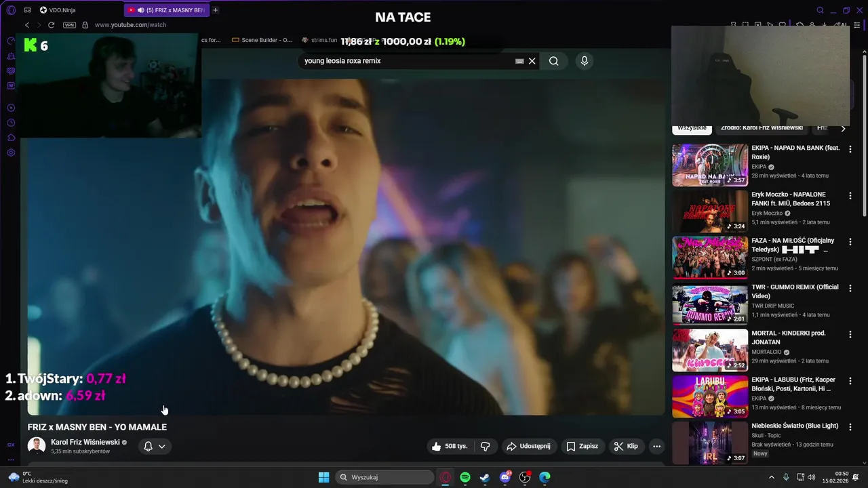Reload the current page
Image resolution: width=868 pixels, height=488 pixels.
click(51, 25)
